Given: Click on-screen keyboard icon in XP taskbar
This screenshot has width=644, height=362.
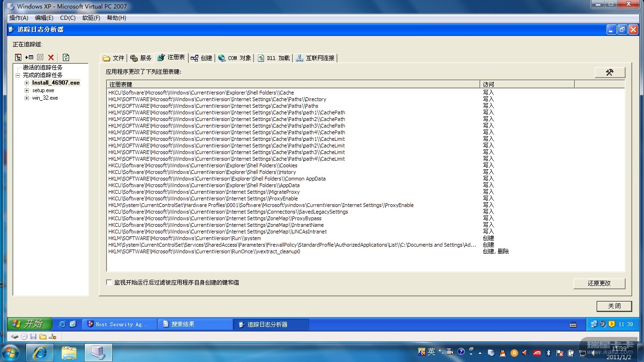Looking at the screenshot, I should click(573, 325).
